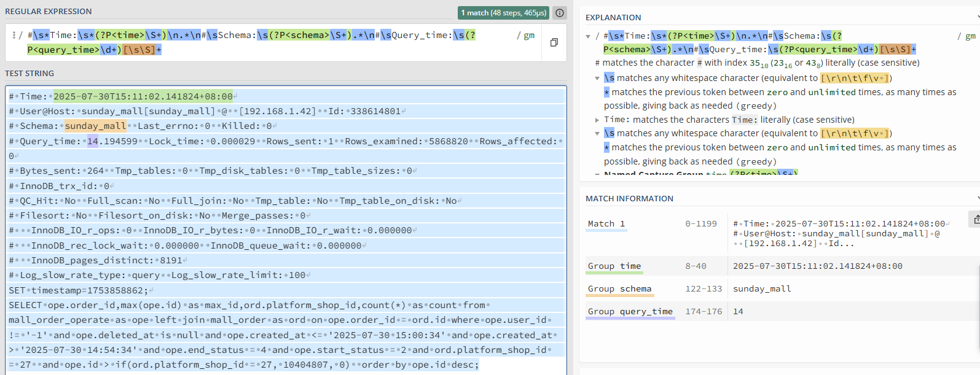Click the '#·Log_slow_rate_type:' test string line
The height and width of the screenshot is (375, 980).
(160, 276)
